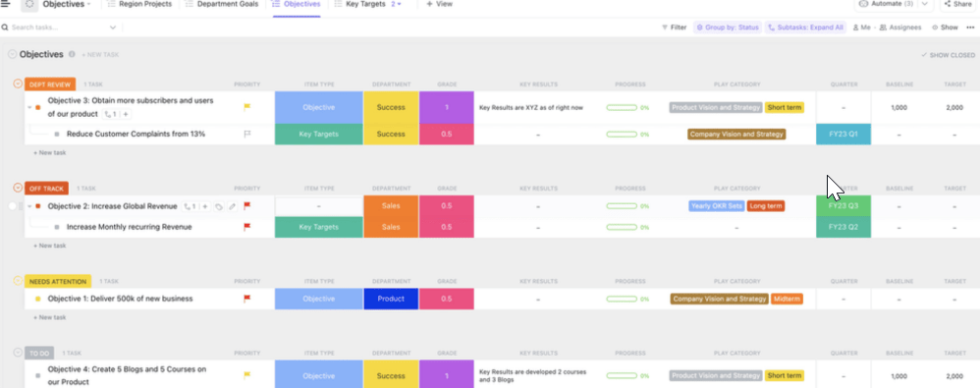Open the search options dropdown chevron

[x=113, y=28]
